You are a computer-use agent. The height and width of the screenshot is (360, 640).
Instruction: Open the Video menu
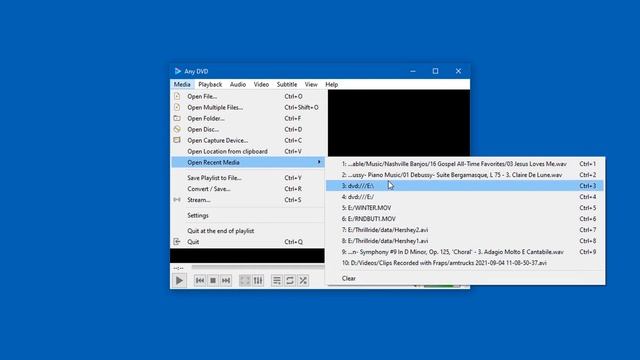tap(261, 84)
